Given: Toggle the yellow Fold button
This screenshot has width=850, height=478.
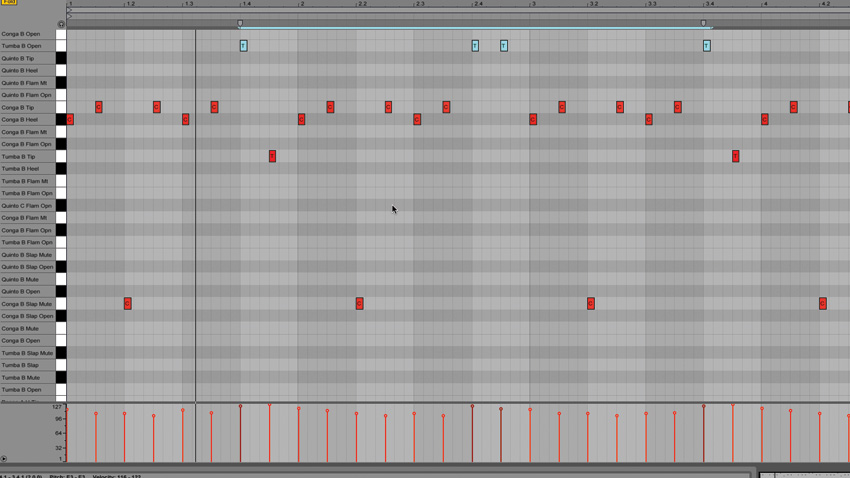Looking at the screenshot, I should coord(9,2).
